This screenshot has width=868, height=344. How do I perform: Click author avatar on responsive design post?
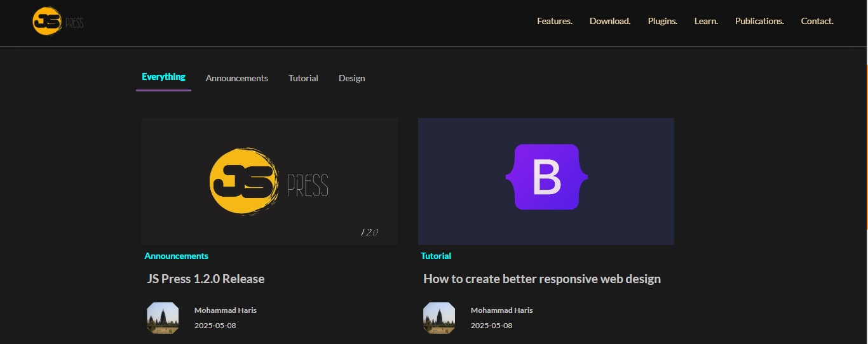tap(439, 318)
